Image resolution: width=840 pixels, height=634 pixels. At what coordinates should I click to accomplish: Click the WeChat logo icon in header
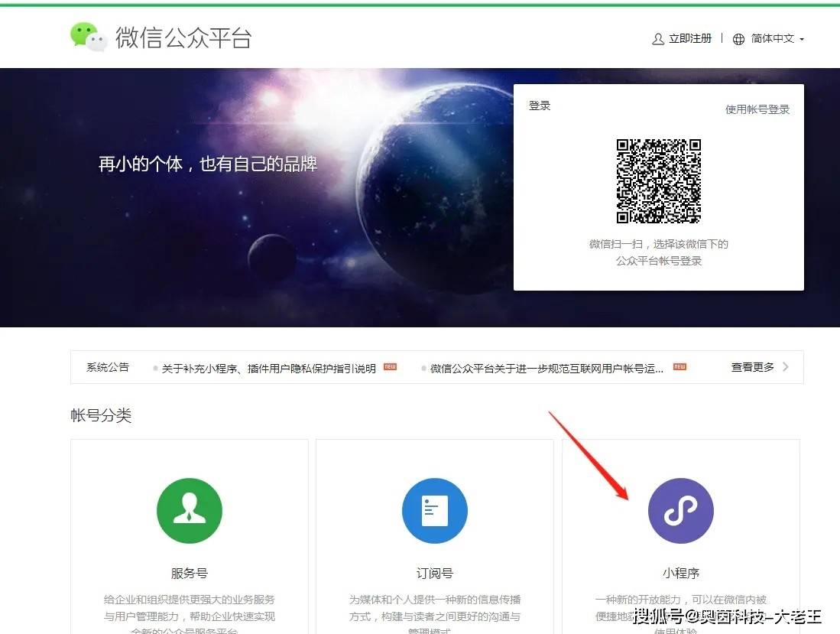89,37
